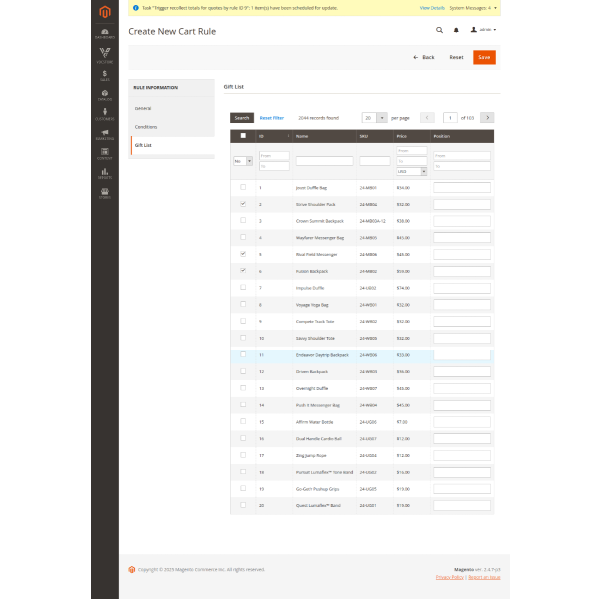Click the Reset Filter link
Viewport: 600px width, 600px height.
[272, 117]
